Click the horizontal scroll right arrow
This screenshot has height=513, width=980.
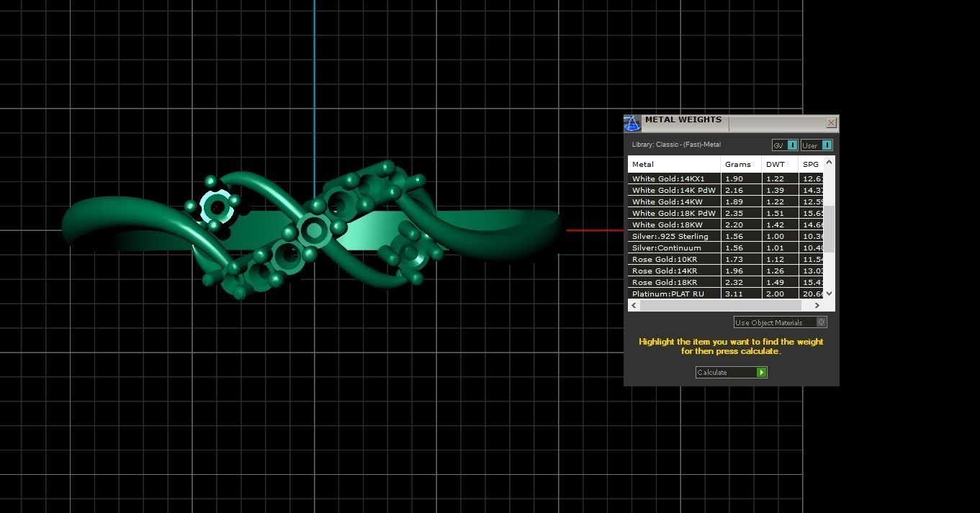pyautogui.click(x=817, y=305)
